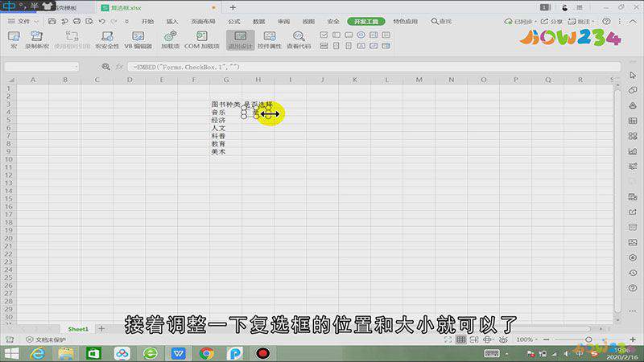Toggle eye protection mode icon
Image resolution: width=644 pixels, height=362 pixels.
[x=503, y=339]
